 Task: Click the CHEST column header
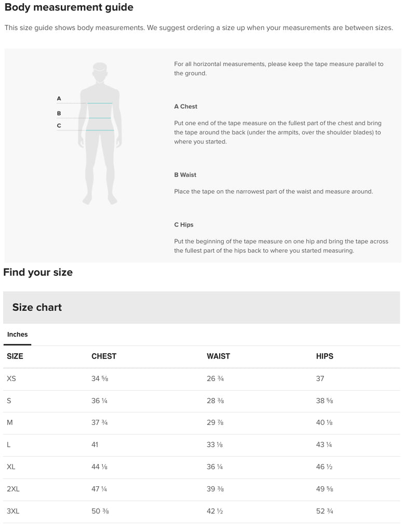(x=104, y=356)
